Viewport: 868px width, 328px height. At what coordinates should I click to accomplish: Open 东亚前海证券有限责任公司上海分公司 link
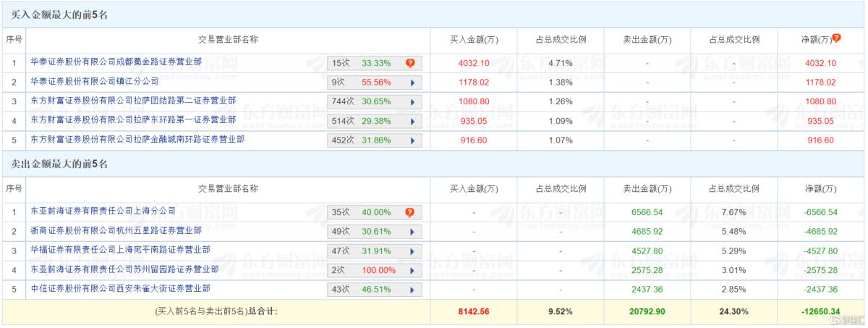tap(103, 211)
